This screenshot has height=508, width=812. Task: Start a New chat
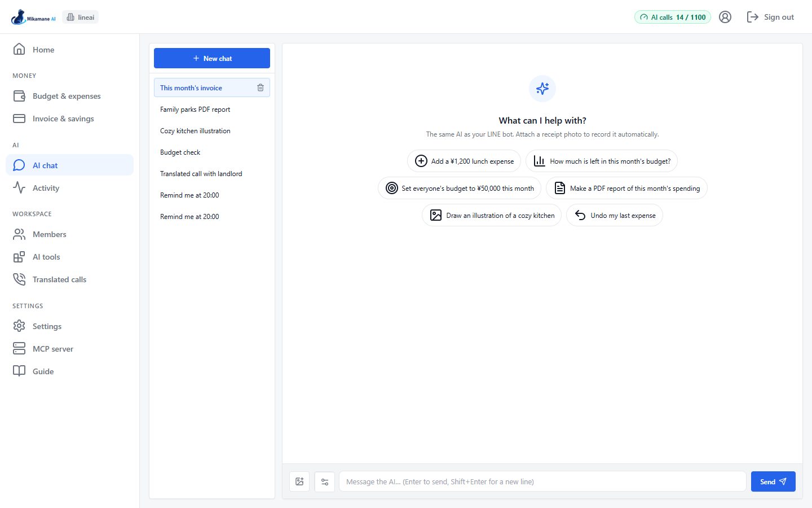212,58
